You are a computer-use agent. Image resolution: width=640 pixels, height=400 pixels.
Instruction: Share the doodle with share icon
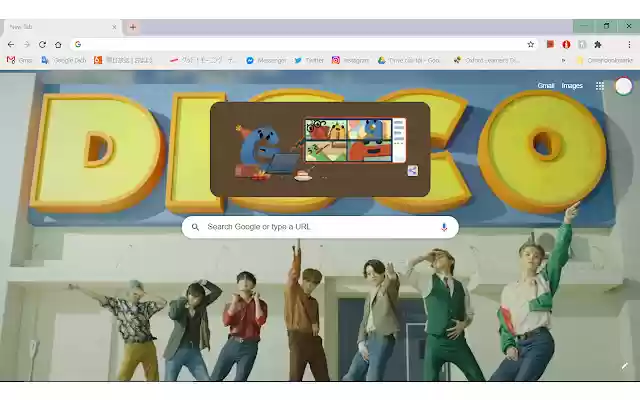pos(412,171)
